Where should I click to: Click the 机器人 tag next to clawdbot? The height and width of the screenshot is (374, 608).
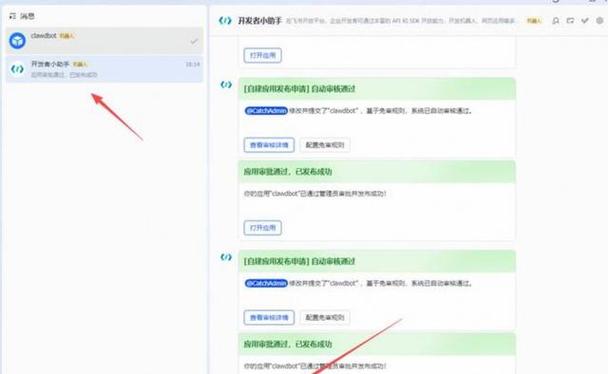coord(67,36)
